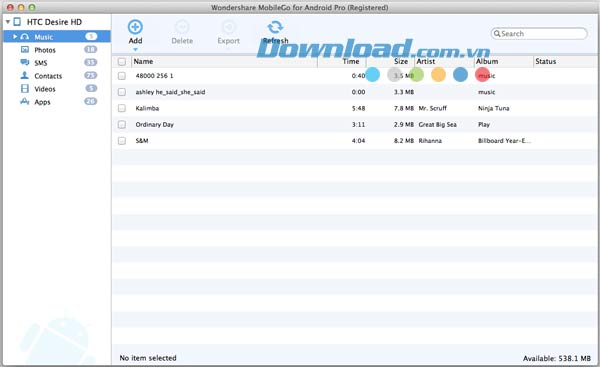The image size is (600, 367).
Task: Sort by the Artist column header
Action: [444, 61]
